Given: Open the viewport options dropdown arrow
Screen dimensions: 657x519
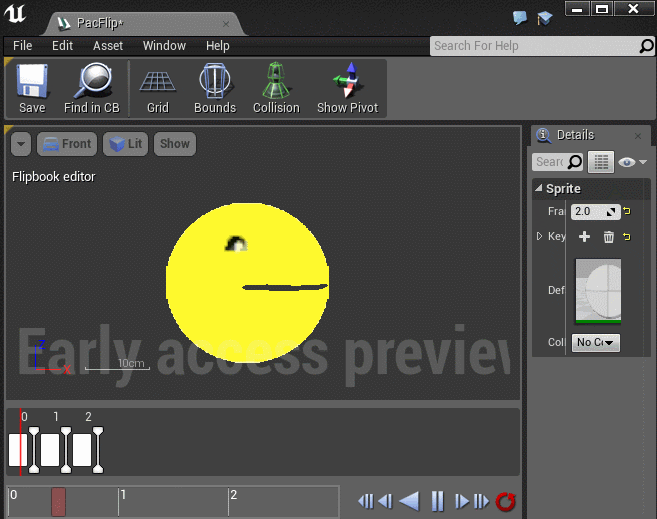Looking at the screenshot, I should [21, 144].
